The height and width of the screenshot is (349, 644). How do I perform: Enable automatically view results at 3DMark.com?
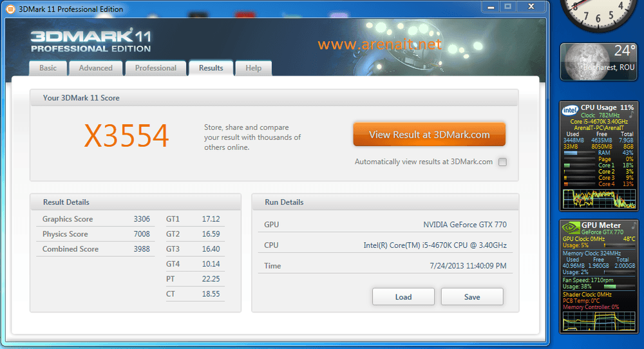click(x=502, y=162)
